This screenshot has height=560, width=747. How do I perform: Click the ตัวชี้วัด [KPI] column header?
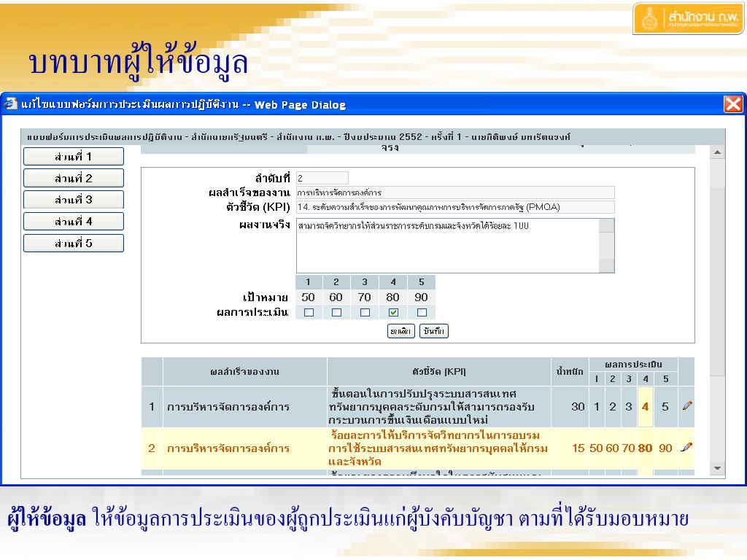tap(438, 371)
